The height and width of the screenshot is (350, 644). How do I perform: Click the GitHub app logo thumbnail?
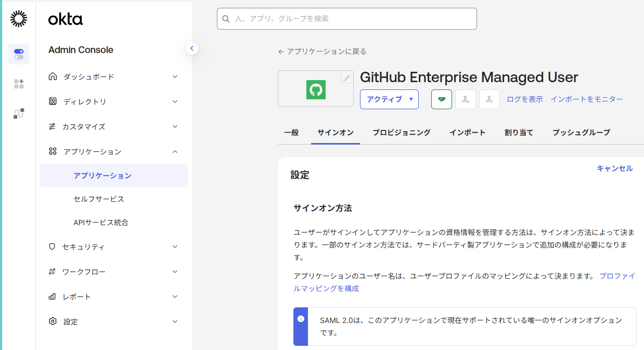pyautogui.click(x=315, y=89)
